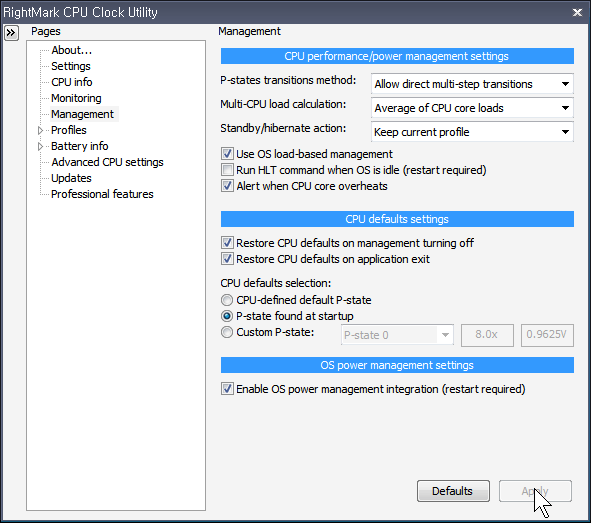591x523 pixels.
Task: Open the About... page
Action: pyautogui.click(x=72, y=50)
